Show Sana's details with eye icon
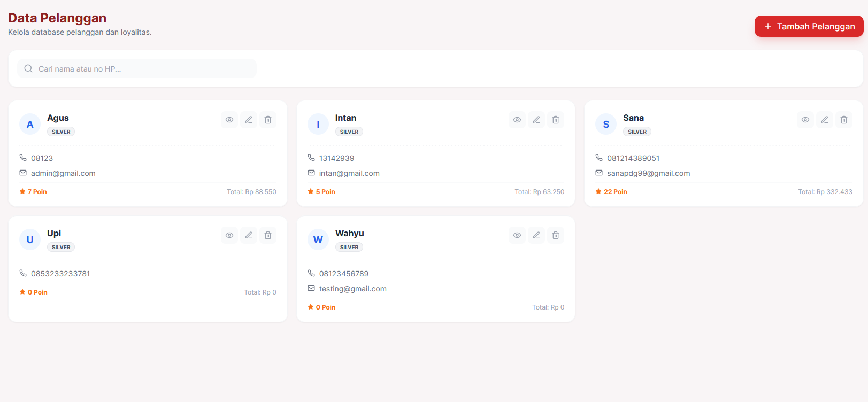 point(805,120)
